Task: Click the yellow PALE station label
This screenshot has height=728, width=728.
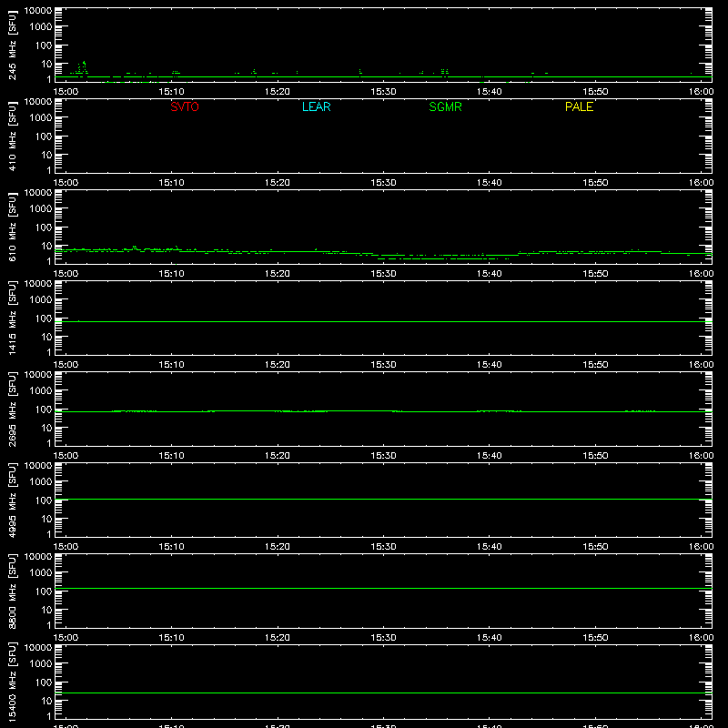Action: 579,106
